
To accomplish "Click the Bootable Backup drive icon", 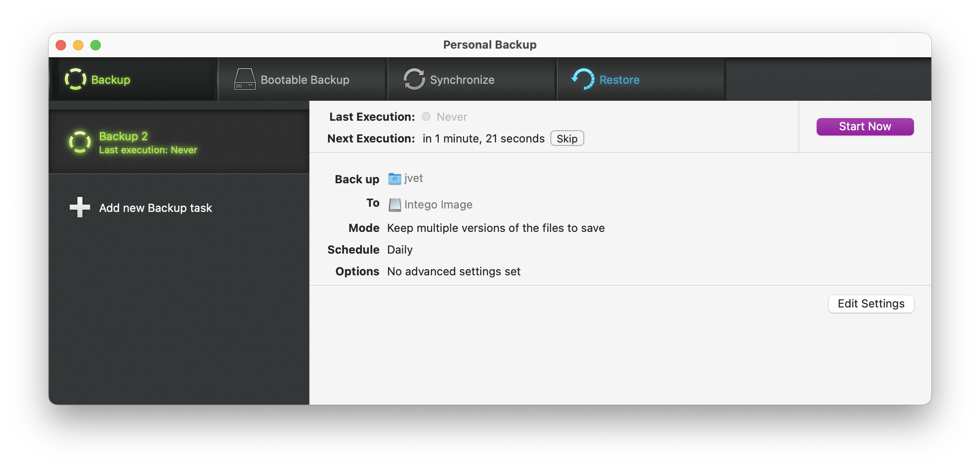I will tap(245, 79).
